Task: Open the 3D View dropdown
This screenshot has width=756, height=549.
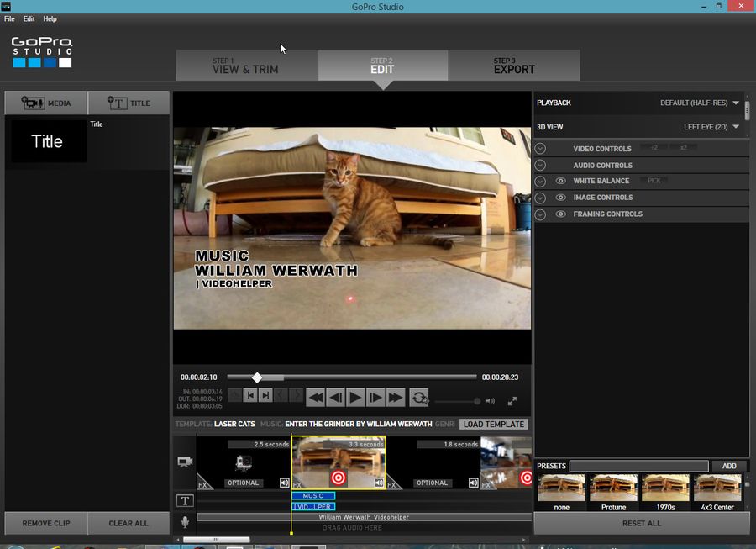Action: coord(711,127)
